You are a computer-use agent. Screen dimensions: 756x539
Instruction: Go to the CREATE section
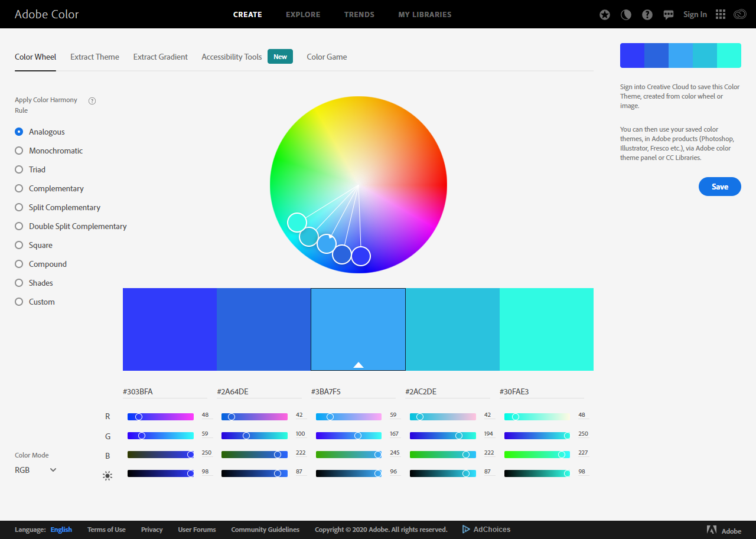click(x=247, y=15)
